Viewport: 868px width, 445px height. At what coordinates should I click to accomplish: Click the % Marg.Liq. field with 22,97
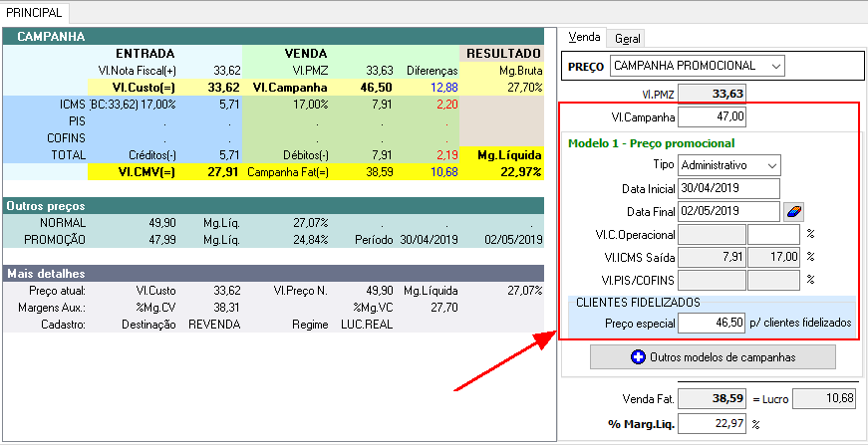pyautogui.click(x=712, y=424)
